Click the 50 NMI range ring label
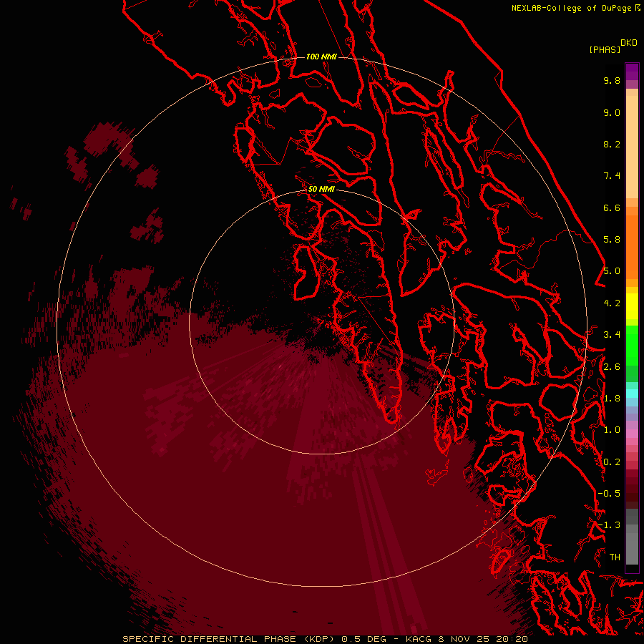Viewport: 644px width, 644px height. [321, 189]
